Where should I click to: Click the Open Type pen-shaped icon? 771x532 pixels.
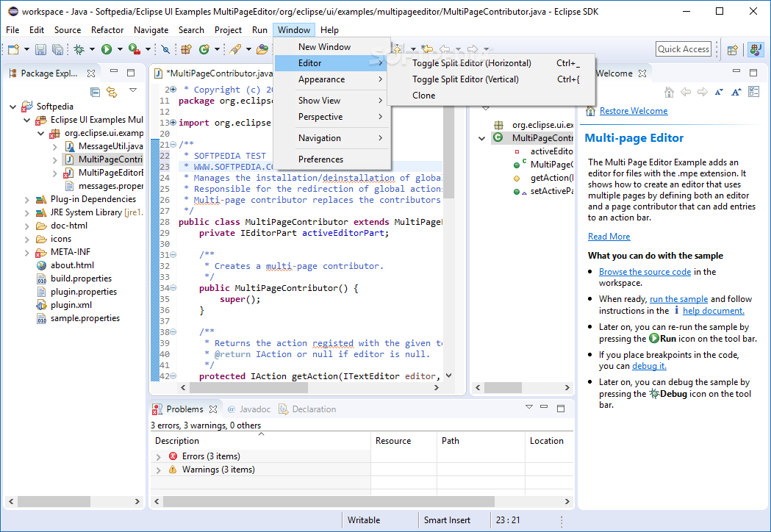[x=235, y=49]
